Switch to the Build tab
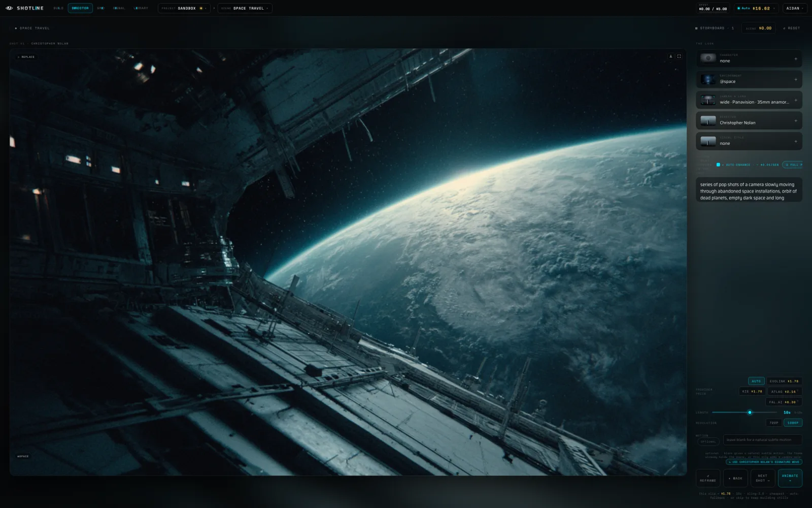 [x=58, y=8]
